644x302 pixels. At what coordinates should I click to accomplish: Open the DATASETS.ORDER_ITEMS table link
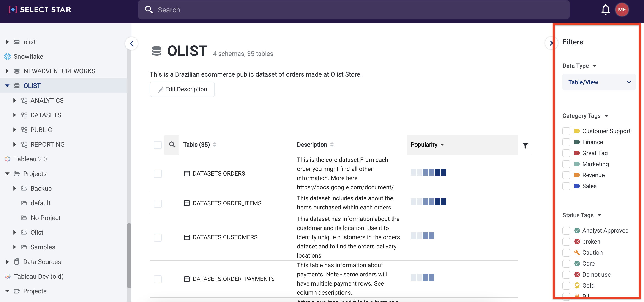[227, 203]
